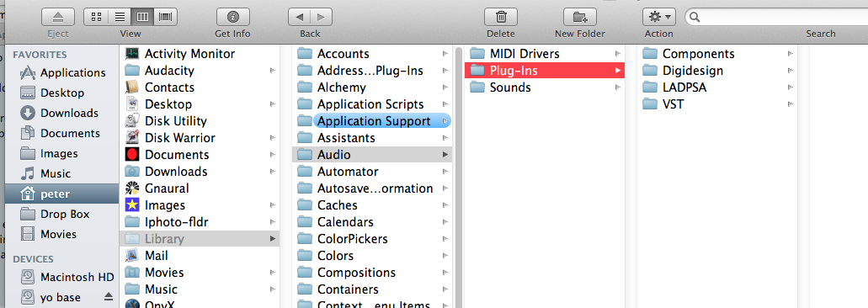Expand the Audio folder arrow
Viewport: 868px width, 308px height.
click(x=445, y=155)
